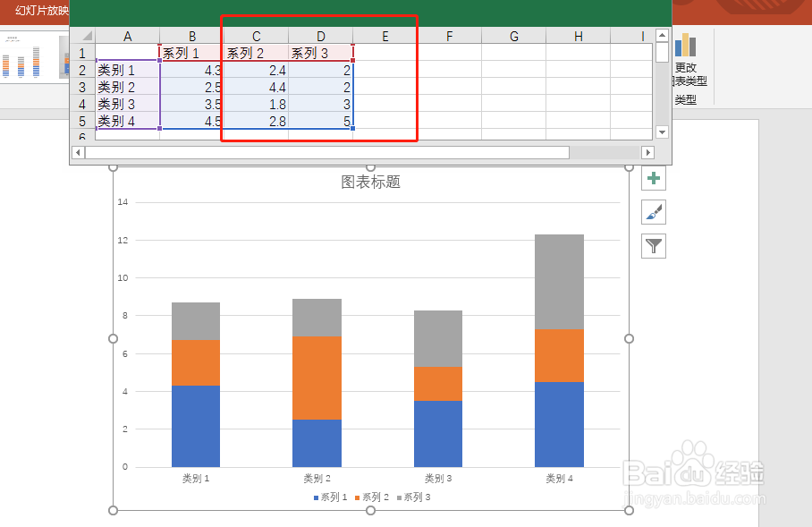This screenshot has width=812, height=527.
Task: Select row 5 header
Action: point(82,122)
